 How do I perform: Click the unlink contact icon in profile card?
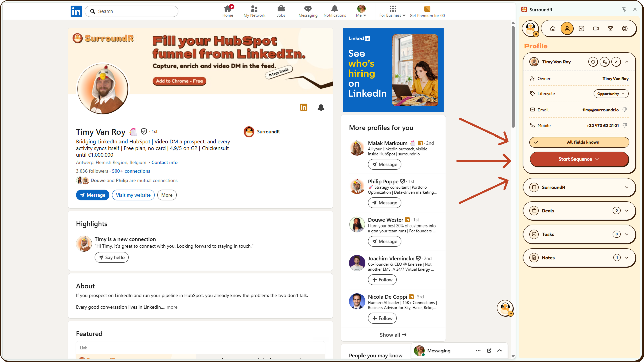click(605, 62)
